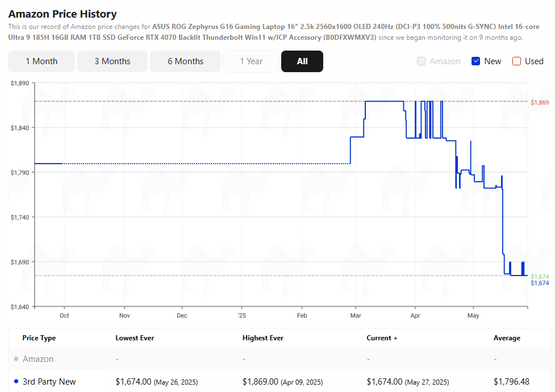Click the highest price $1,869.00 Apr 09 cell
Viewport: 555px width, 392px height.
282,382
